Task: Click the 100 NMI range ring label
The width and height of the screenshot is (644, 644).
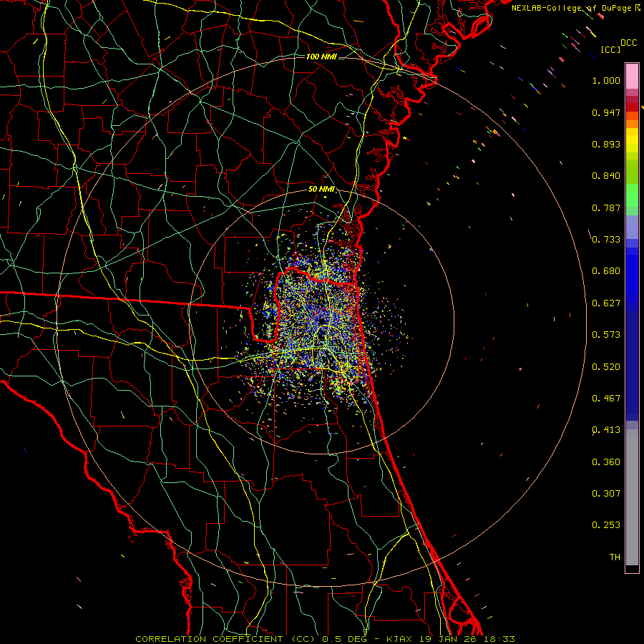Action: pyautogui.click(x=321, y=57)
